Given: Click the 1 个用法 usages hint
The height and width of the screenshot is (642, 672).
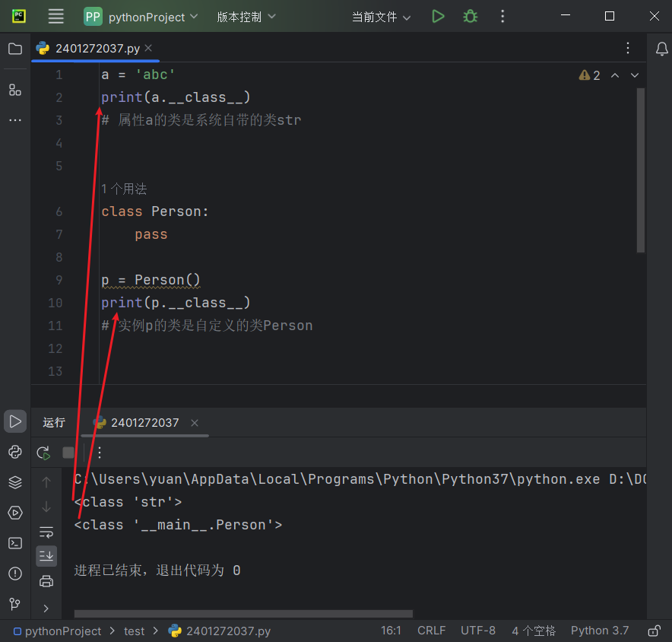Looking at the screenshot, I should tap(124, 189).
